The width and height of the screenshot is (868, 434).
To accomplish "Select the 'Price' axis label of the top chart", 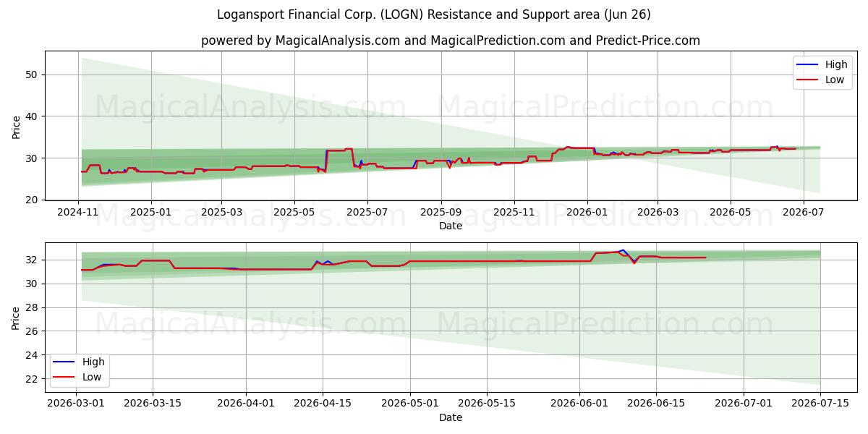I will pyautogui.click(x=17, y=126).
